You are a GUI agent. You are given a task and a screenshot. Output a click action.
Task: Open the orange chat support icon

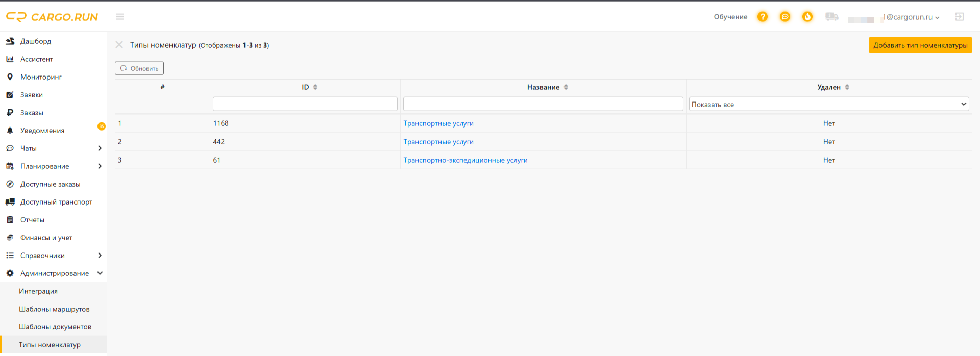point(785,17)
